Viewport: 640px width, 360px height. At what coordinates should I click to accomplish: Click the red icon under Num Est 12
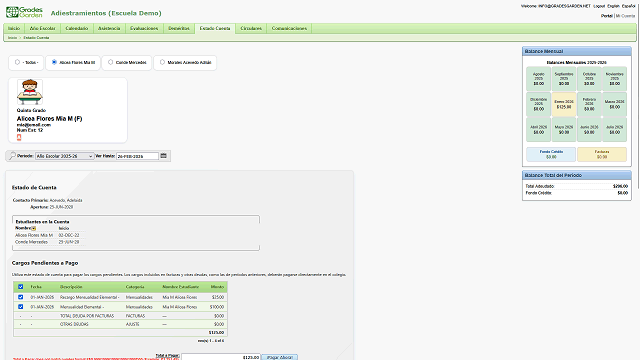coord(19,137)
